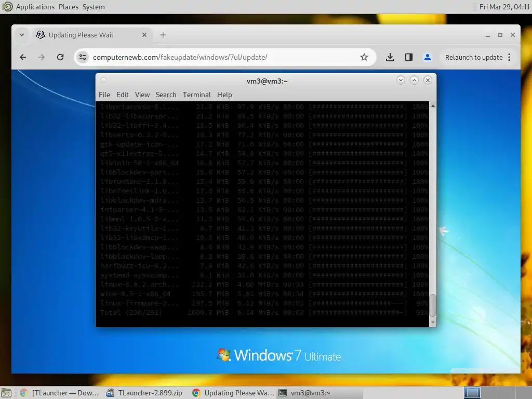
Task: Expand Chrome tab search dropdown
Action: (x=22, y=35)
